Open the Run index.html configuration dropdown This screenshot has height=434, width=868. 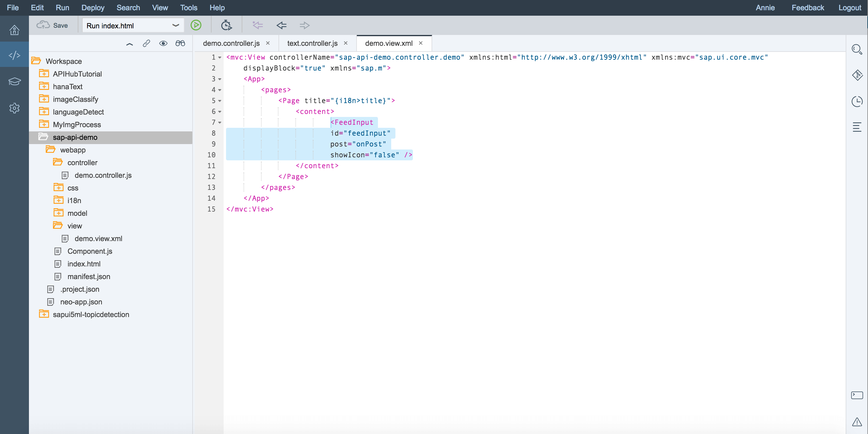[133, 26]
